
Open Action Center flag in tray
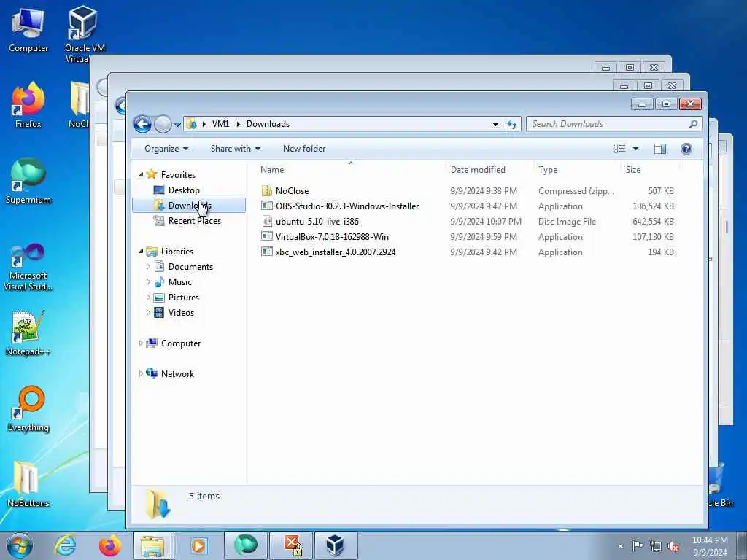tap(638, 545)
